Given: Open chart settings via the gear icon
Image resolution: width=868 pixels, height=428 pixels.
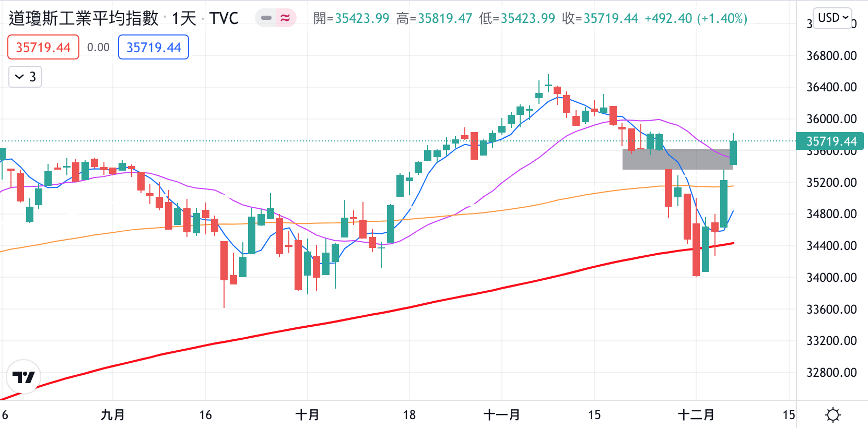Looking at the screenshot, I should (832, 415).
